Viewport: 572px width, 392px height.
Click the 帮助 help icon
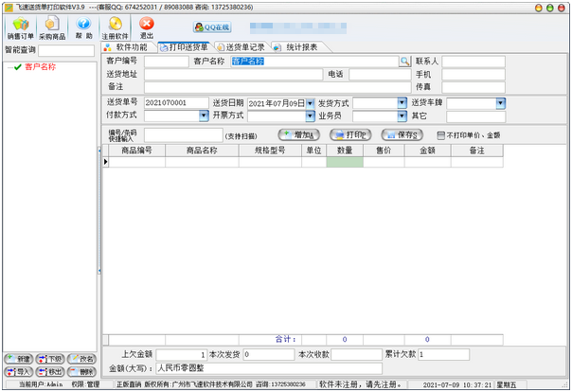pyautogui.click(x=83, y=27)
